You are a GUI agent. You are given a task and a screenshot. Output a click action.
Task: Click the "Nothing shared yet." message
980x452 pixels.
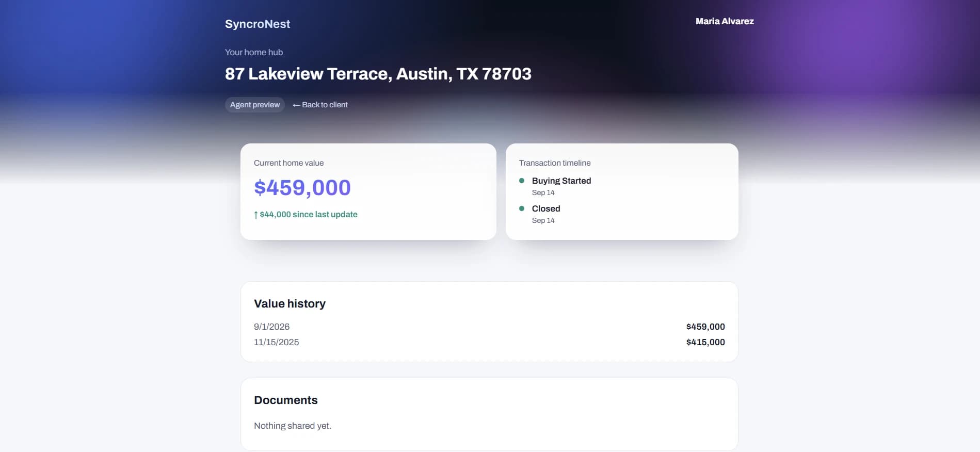pyautogui.click(x=293, y=426)
